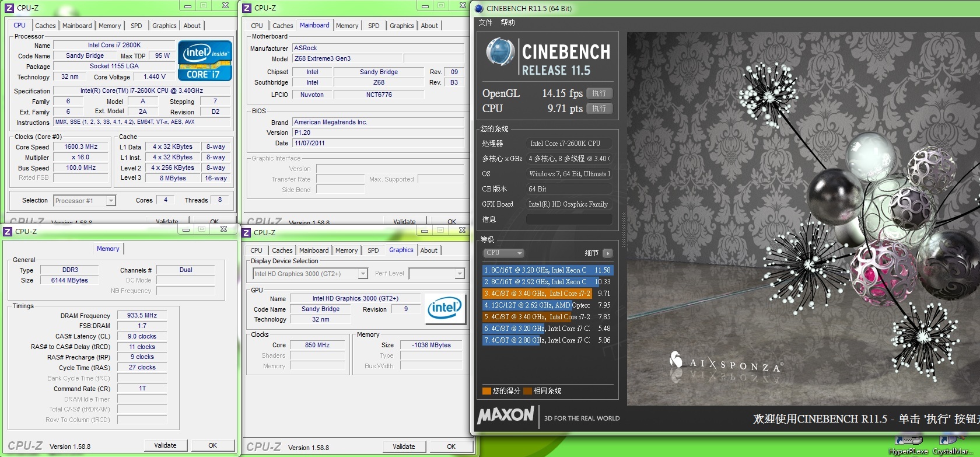
Task: Click the Cinebench panel resize handle
Action: click(x=623, y=229)
